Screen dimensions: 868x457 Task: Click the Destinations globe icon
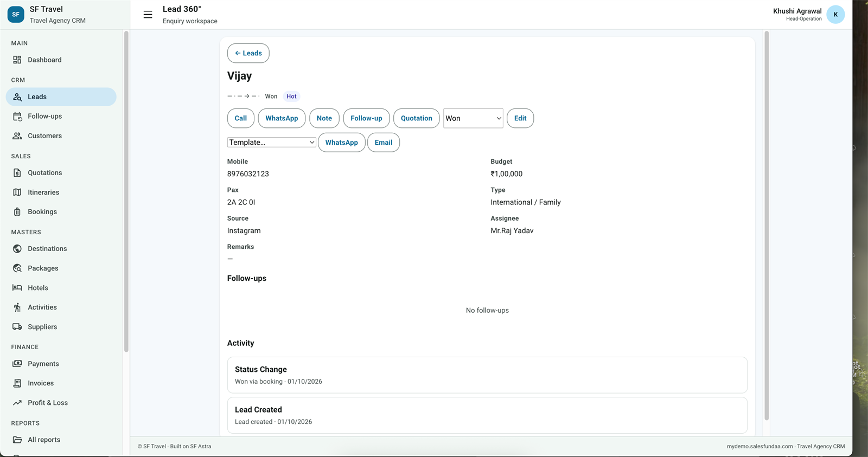[x=17, y=249]
